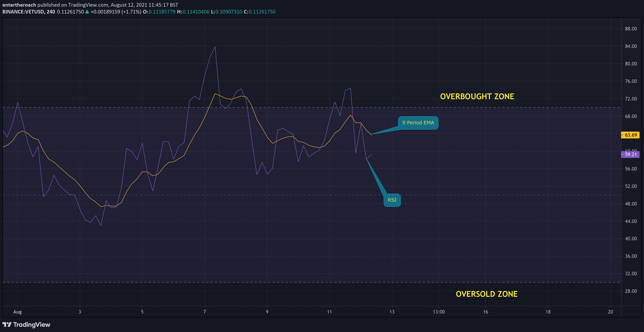The image size is (644, 332).
Task: Click the 0.11261750 last price beside the symbol
Action: point(70,12)
